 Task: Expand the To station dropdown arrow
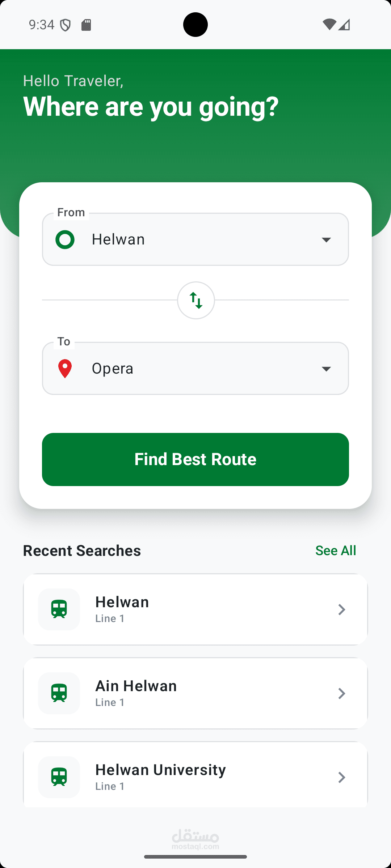tap(326, 369)
